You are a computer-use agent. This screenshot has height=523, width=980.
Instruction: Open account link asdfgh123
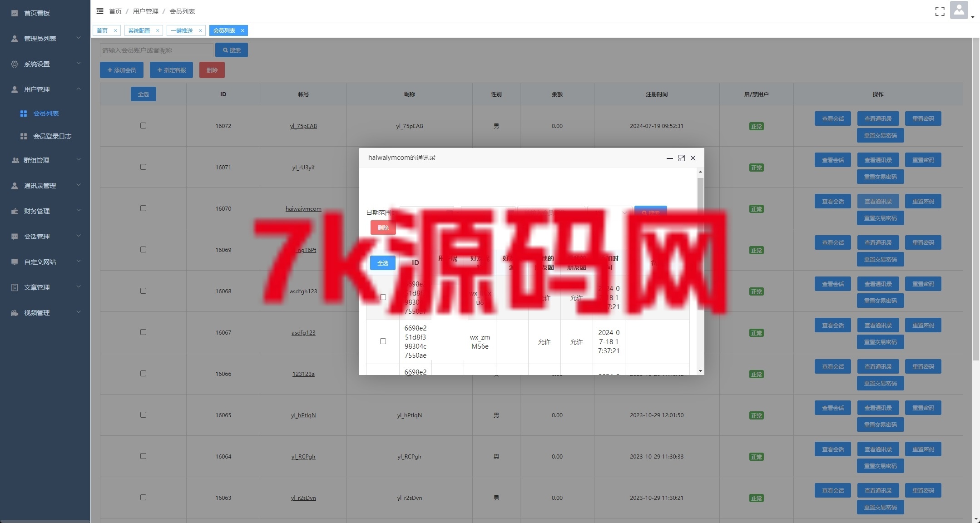point(303,291)
